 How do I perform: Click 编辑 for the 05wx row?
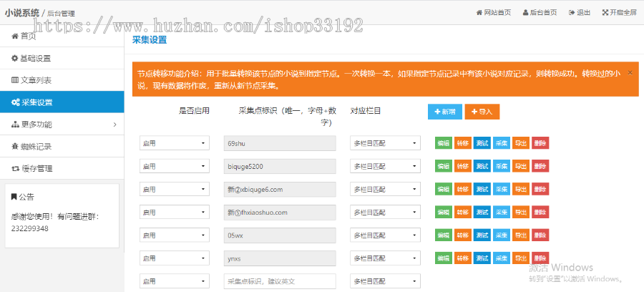point(444,235)
